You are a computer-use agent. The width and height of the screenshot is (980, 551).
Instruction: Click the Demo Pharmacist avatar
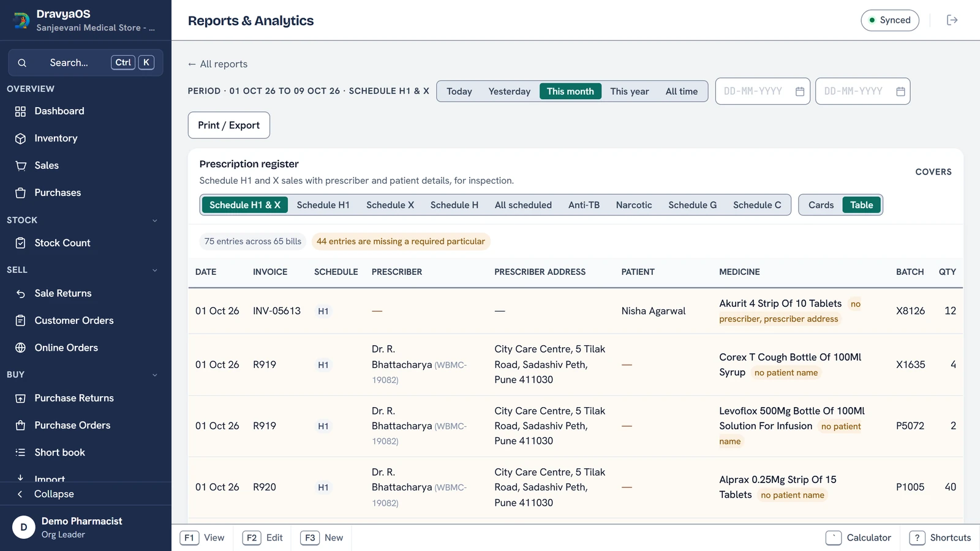tap(24, 527)
